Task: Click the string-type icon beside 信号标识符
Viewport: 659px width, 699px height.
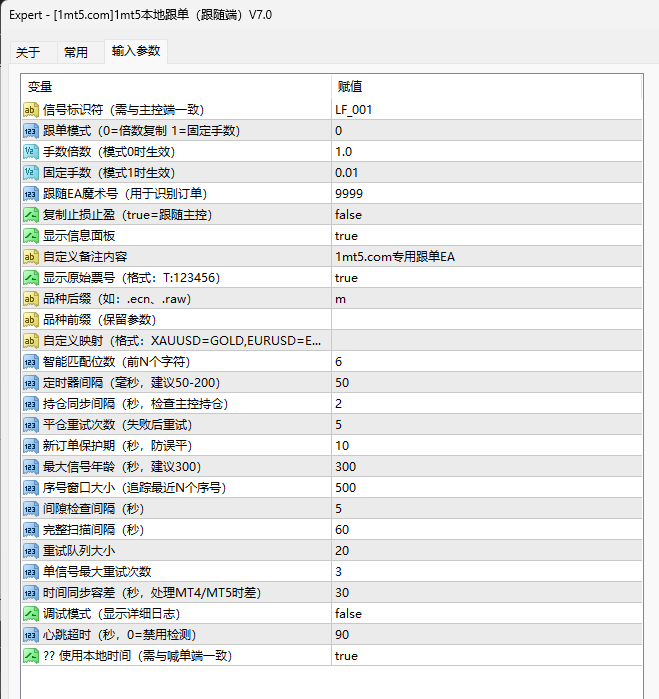Action: tap(30, 110)
